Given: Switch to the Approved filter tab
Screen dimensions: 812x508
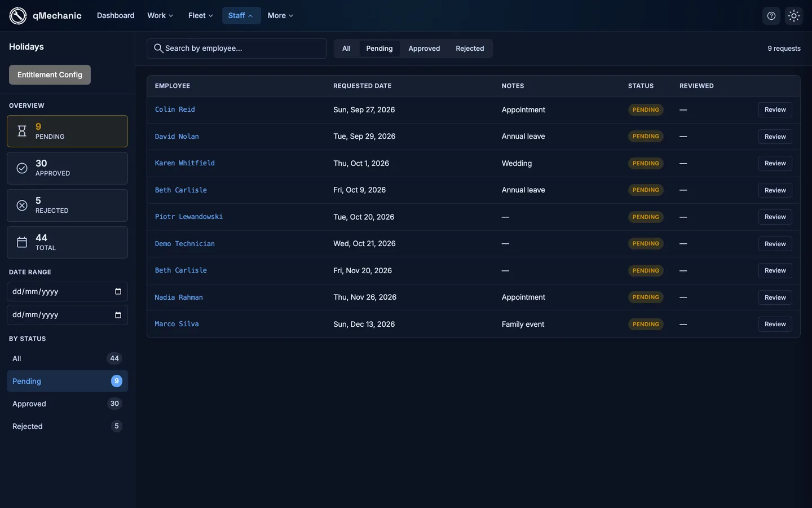Looking at the screenshot, I should point(424,49).
